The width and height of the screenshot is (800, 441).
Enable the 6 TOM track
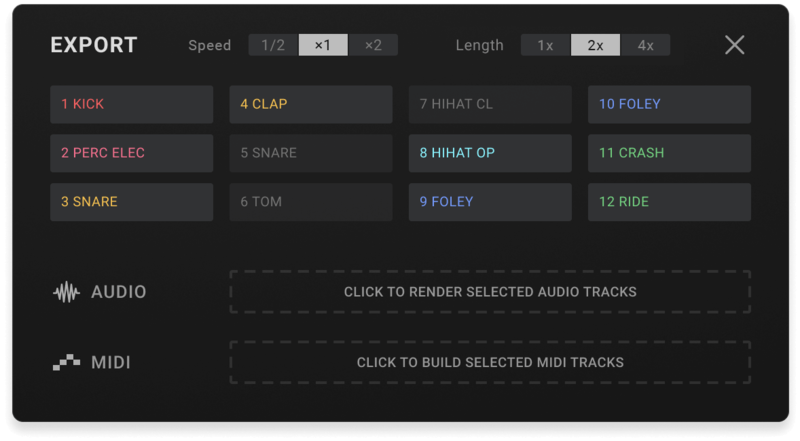[311, 202]
